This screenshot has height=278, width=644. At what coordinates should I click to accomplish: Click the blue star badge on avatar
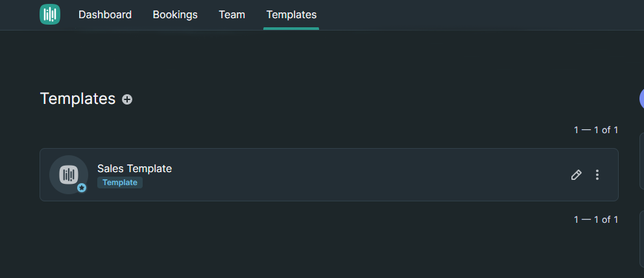tap(82, 188)
